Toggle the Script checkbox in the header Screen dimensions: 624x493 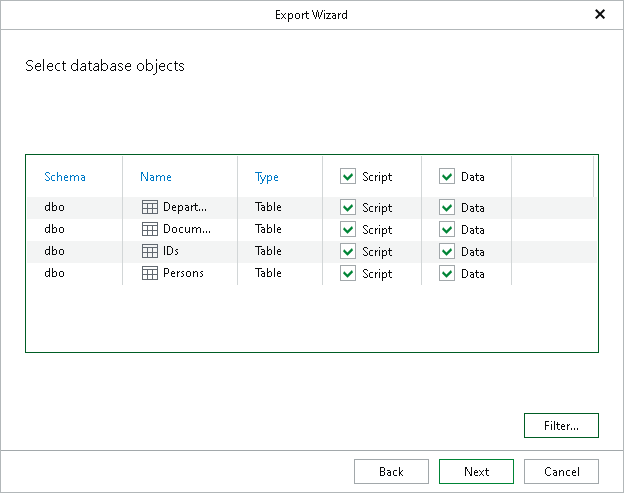point(348,177)
